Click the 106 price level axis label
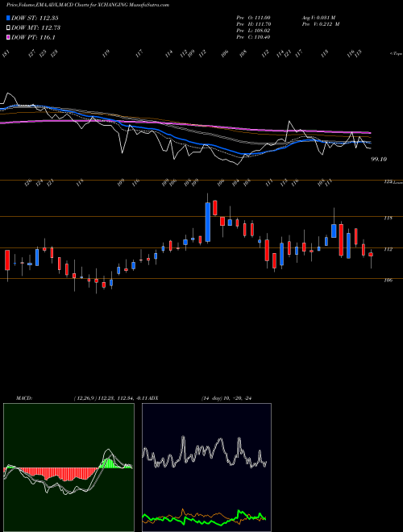The width and height of the screenshot is (403, 532). (388, 281)
